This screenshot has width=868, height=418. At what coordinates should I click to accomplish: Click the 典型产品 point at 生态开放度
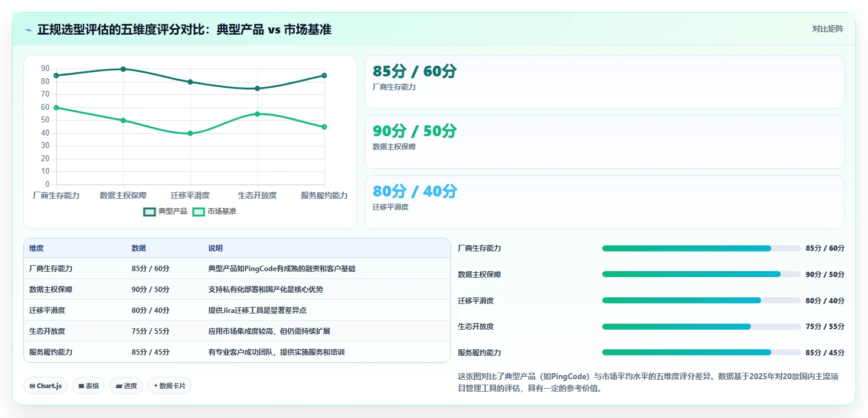coord(257,88)
